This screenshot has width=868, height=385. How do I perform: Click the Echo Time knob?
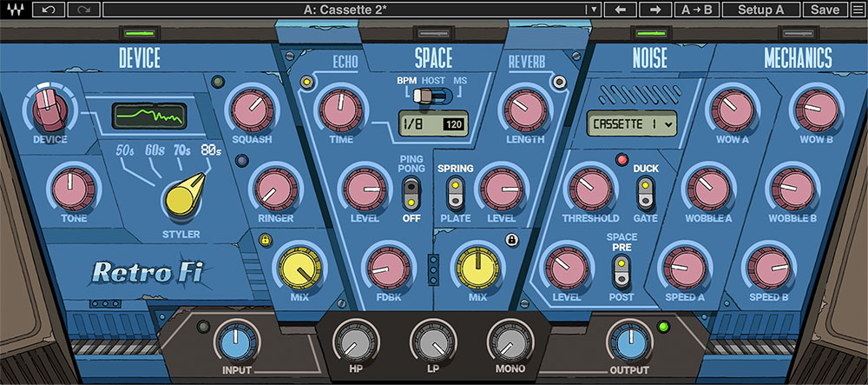pos(340,110)
